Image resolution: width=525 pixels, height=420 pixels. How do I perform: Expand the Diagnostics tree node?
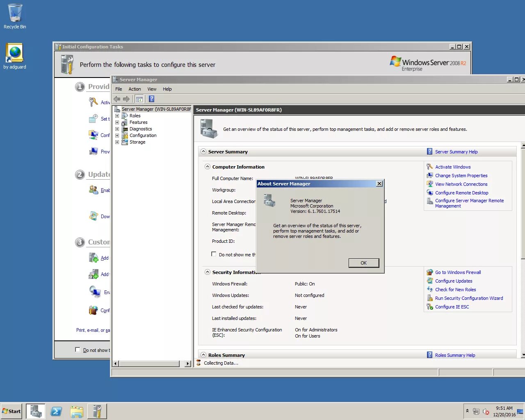(x=117, y=129)
